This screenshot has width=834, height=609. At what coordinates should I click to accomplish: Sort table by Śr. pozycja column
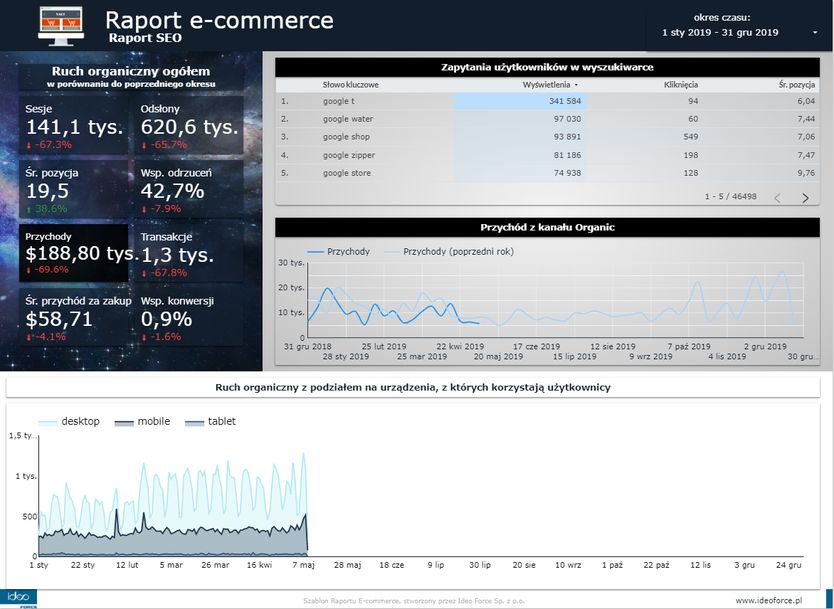(796, 85)
